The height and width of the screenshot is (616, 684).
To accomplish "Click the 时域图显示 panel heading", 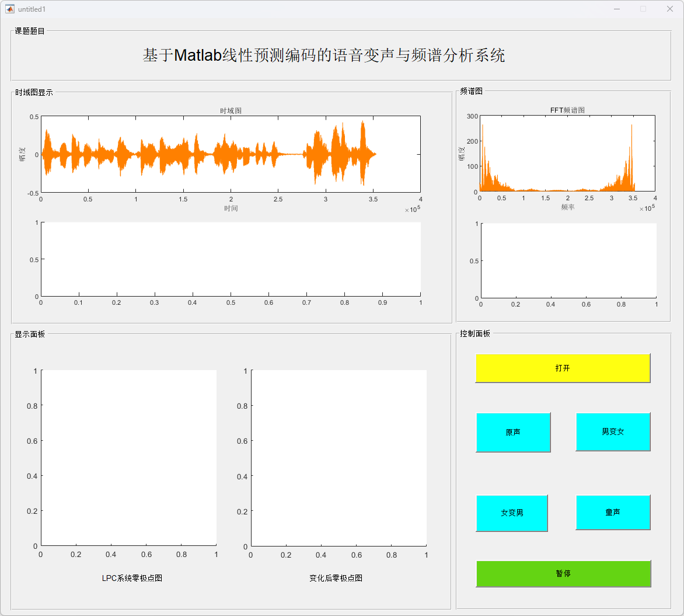I will click(x=34, y=92).
